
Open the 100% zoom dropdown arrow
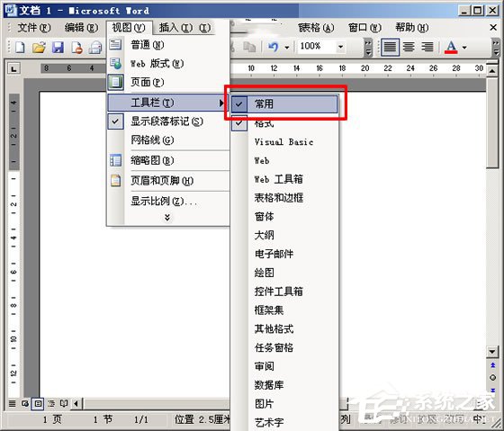[340, 48]
